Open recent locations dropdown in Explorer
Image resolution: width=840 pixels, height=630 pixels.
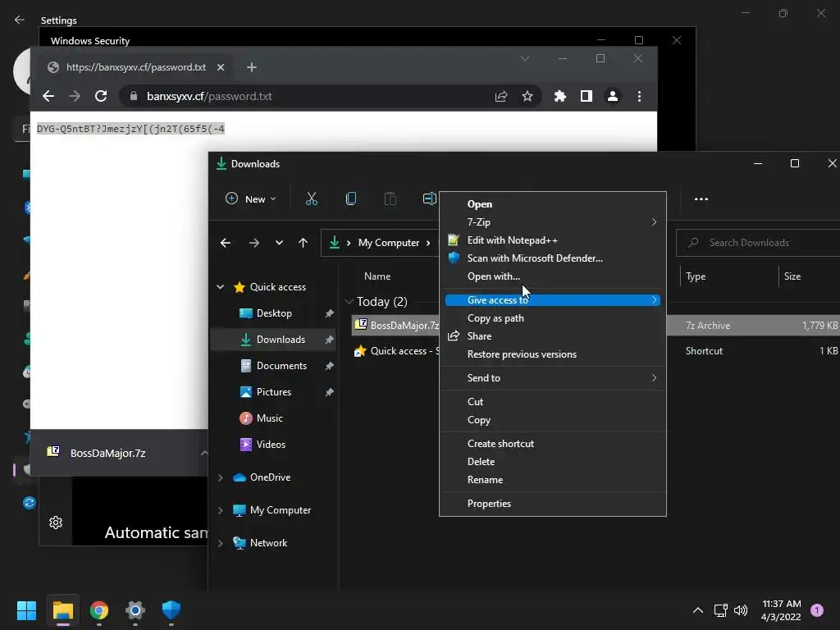point(279,243)
